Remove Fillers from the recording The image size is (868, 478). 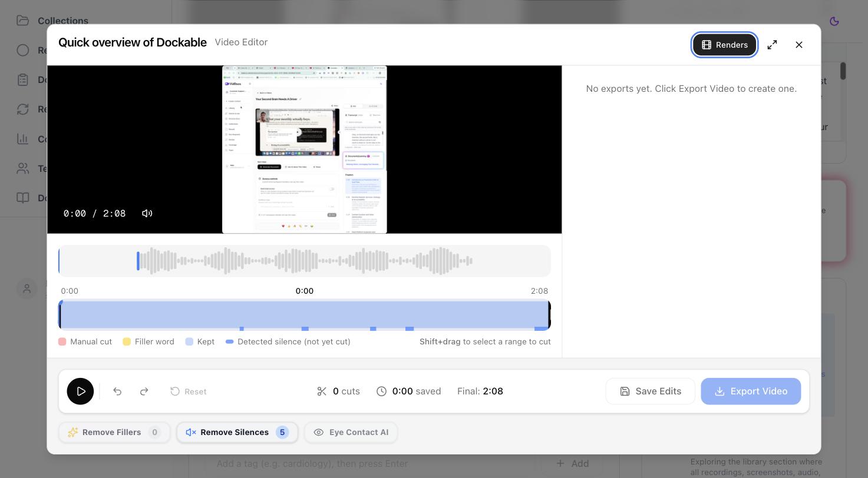[x=114, y=432]
